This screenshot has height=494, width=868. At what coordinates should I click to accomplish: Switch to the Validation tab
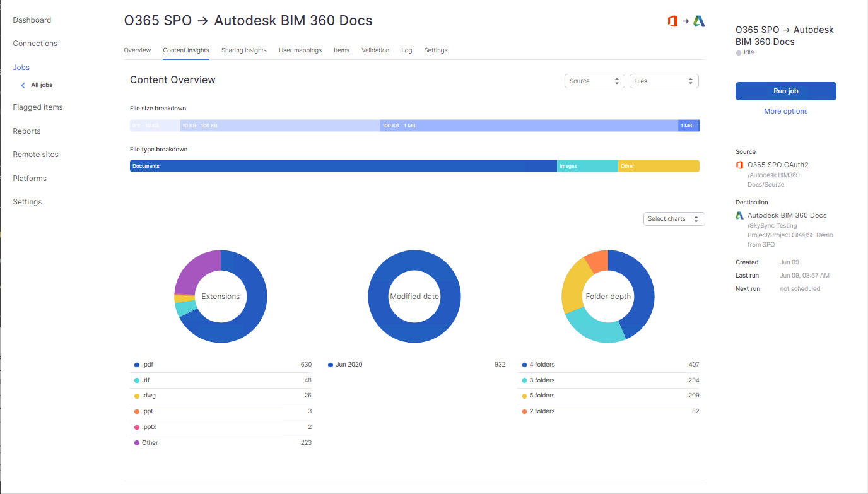[375, 50]
